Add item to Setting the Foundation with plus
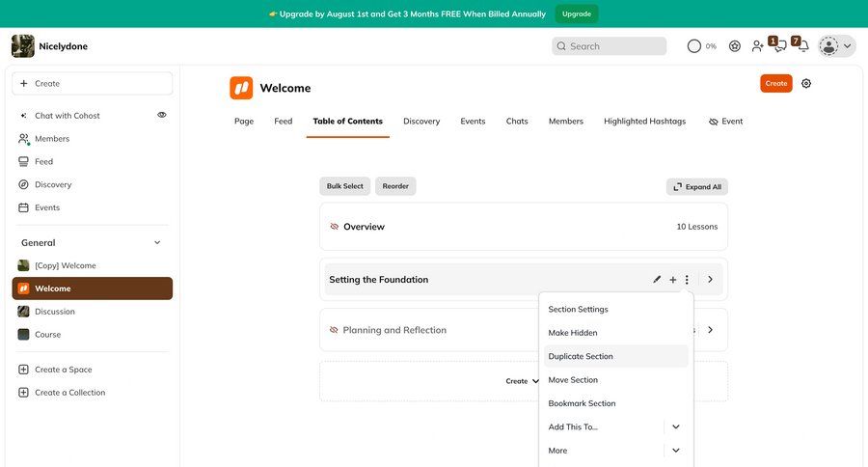868x467 pixels. 672,280
